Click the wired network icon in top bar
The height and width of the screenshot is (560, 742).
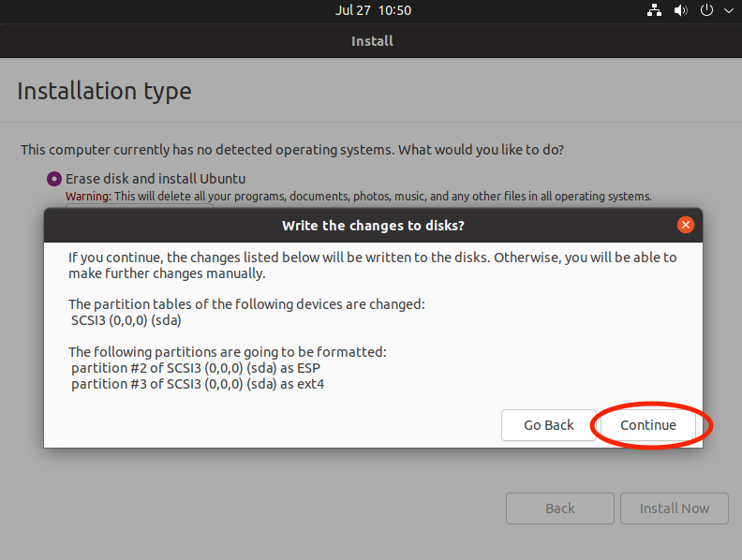(x=654, y=10)
